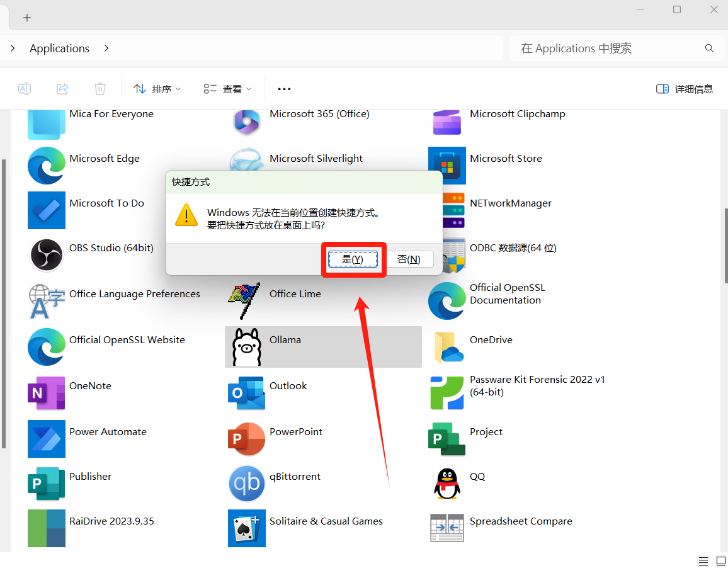This screenshot has height=568, width=728.
Task: Switch to the details list view toggle
Action: click(703, 560)
